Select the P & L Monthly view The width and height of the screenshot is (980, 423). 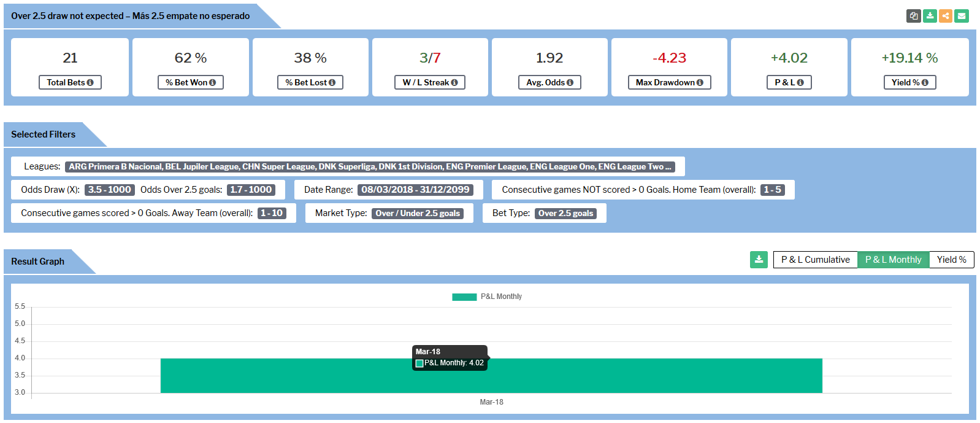(893, 260)
